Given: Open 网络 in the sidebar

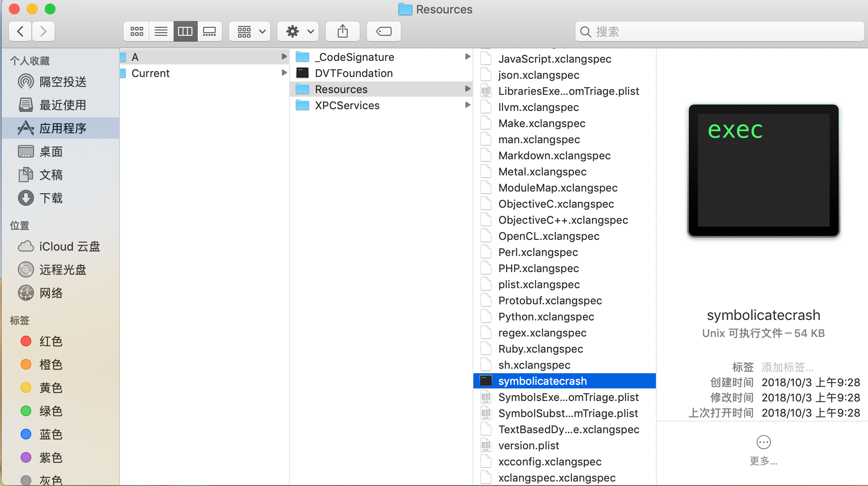Looking at the screenshot, I should pos(60,293).
